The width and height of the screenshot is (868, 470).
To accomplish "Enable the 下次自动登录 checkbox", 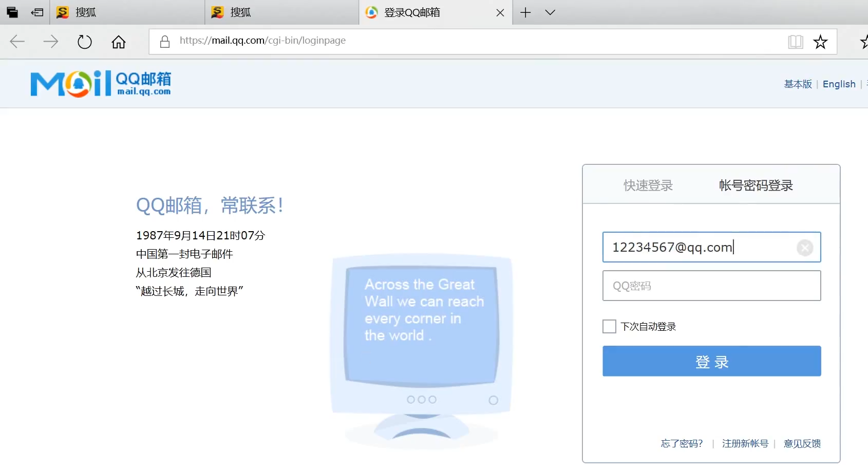I will (x=609, y=326).
